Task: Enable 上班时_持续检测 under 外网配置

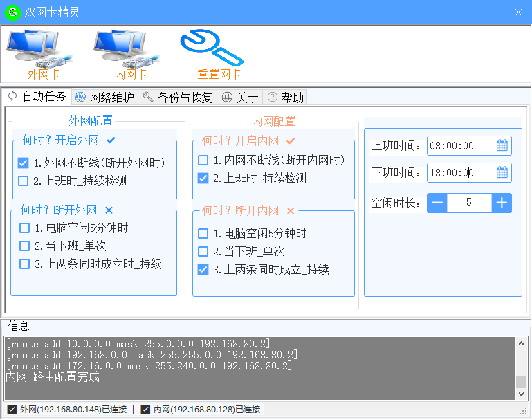Action: tap(24, 181)
